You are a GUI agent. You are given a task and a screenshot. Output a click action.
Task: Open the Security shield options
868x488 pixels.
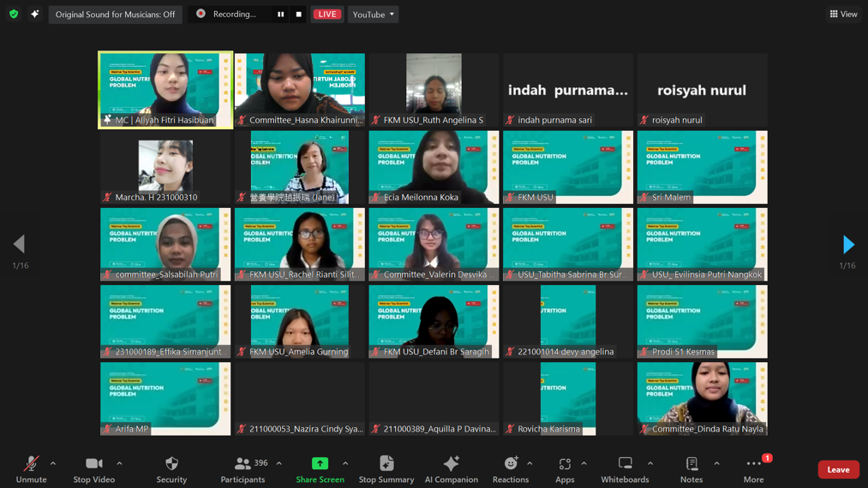pyautogui.click(x=171, y=469)
